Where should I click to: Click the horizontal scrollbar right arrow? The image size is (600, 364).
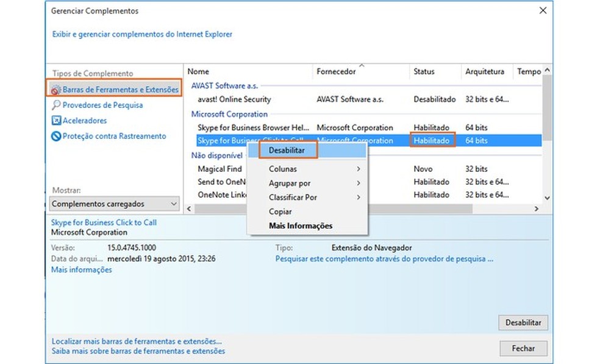pos(537,209)
